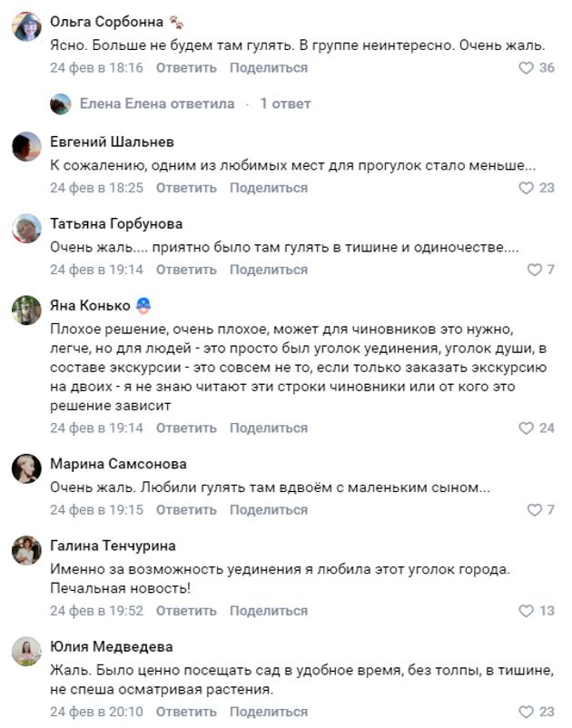Screen dimensions: 572x728
Task: Click Марина Самсонова's avatar
Action: click(26, 469)
